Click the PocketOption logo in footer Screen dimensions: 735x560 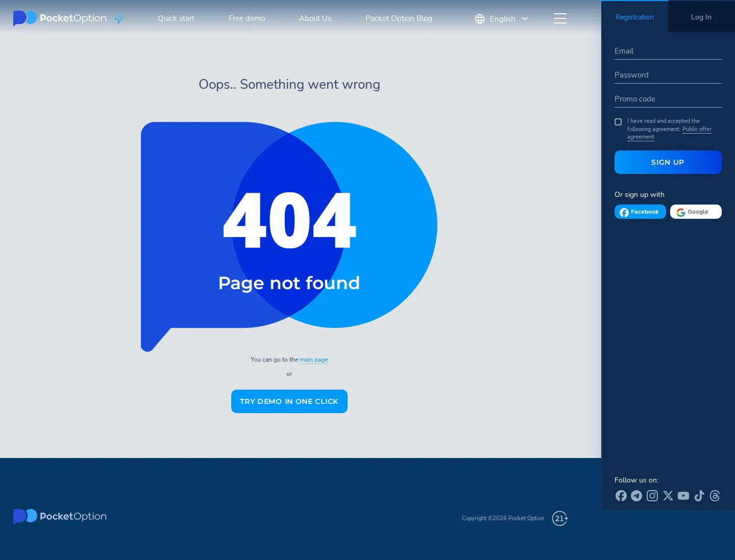click(60, 516)
